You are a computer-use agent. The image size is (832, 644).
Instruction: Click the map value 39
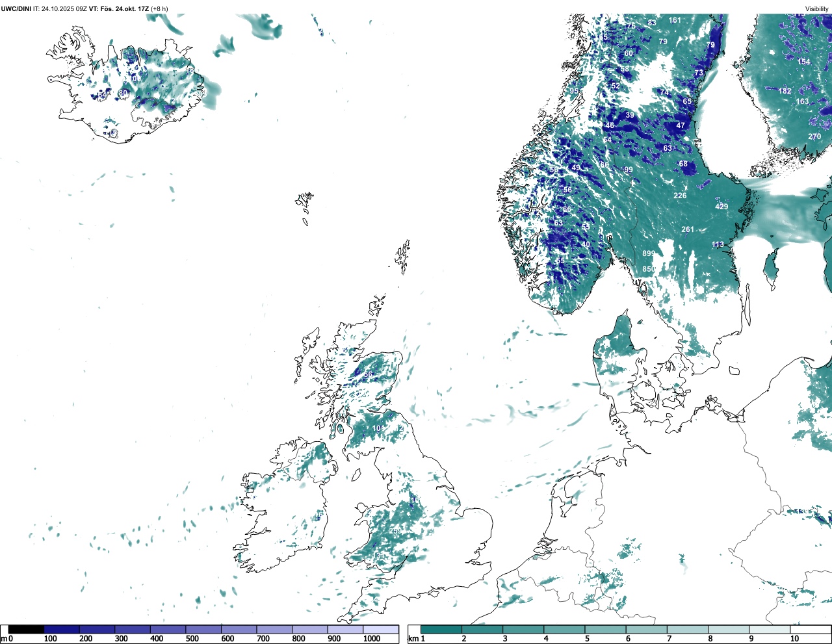[630, 116]
